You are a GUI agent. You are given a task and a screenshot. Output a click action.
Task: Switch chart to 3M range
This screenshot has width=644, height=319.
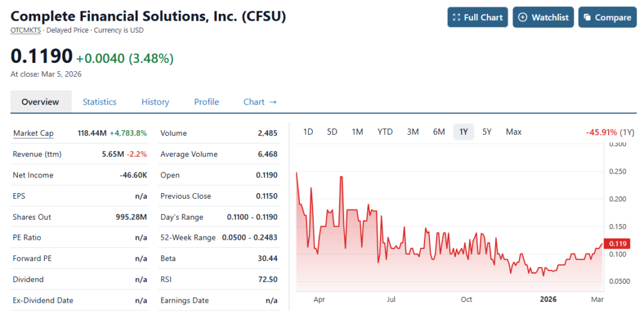tap(413, 132)
